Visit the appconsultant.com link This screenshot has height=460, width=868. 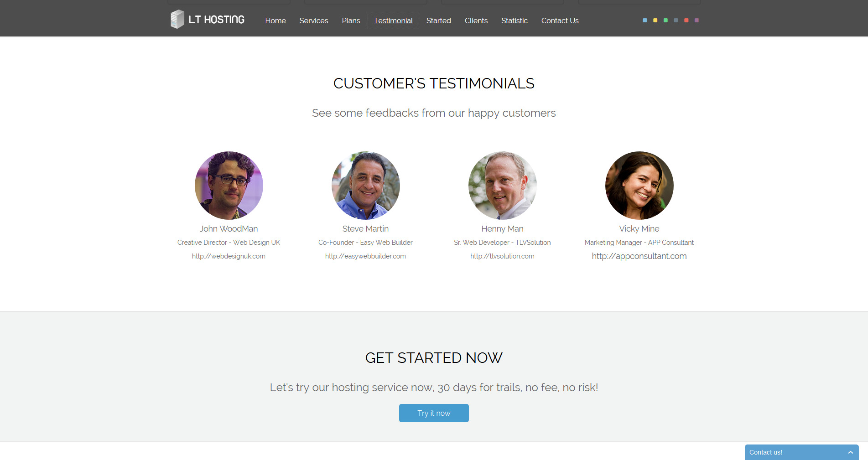point(639,256)
